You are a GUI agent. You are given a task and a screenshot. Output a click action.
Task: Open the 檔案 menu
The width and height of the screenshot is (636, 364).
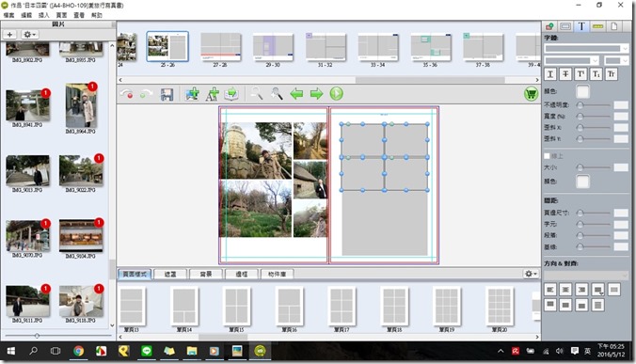point(8,15)
